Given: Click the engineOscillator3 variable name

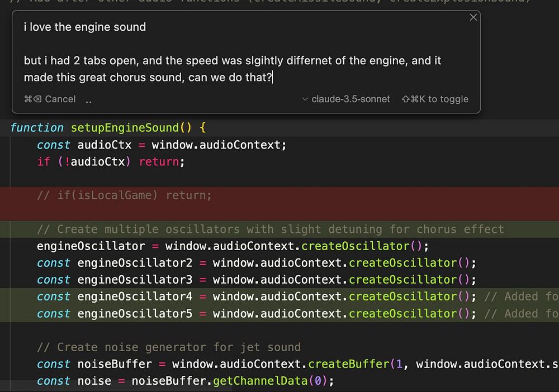Looking at the screenshot, I should pyautogui.click(x=134, y=280).
